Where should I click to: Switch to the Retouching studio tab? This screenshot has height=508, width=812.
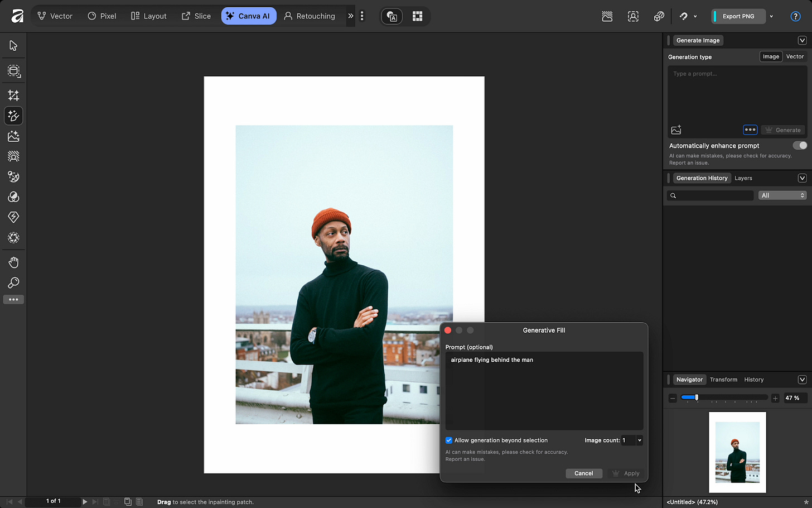[x=310, y=16]
